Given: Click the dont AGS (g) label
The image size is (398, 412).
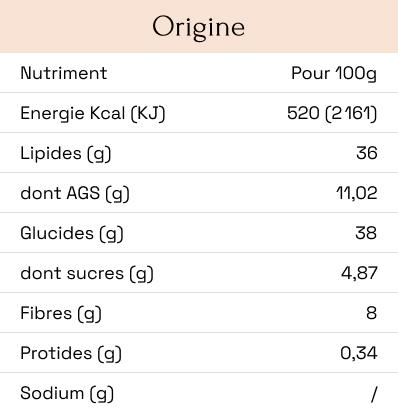Looking at the screenshot, I should [75, 193].
